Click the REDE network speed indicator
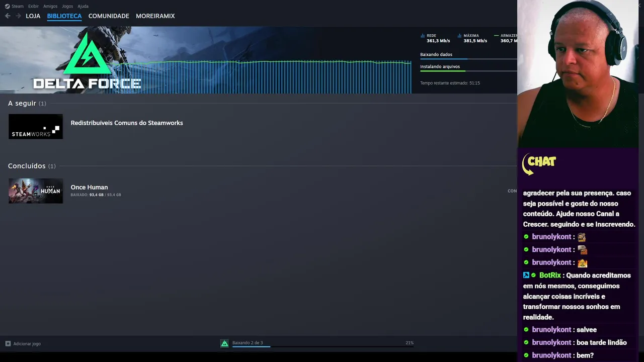The width and height of the screenshot is (644, 362). 435,38
